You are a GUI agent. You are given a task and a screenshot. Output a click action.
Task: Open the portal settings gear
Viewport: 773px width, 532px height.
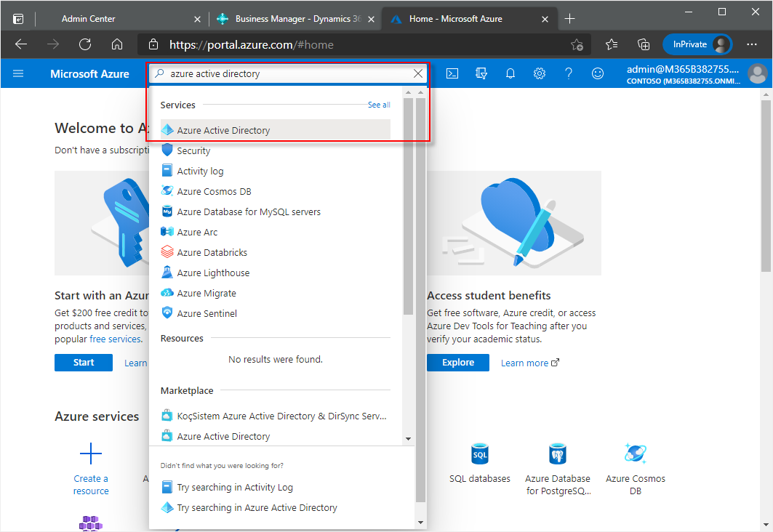click(540, 73)
